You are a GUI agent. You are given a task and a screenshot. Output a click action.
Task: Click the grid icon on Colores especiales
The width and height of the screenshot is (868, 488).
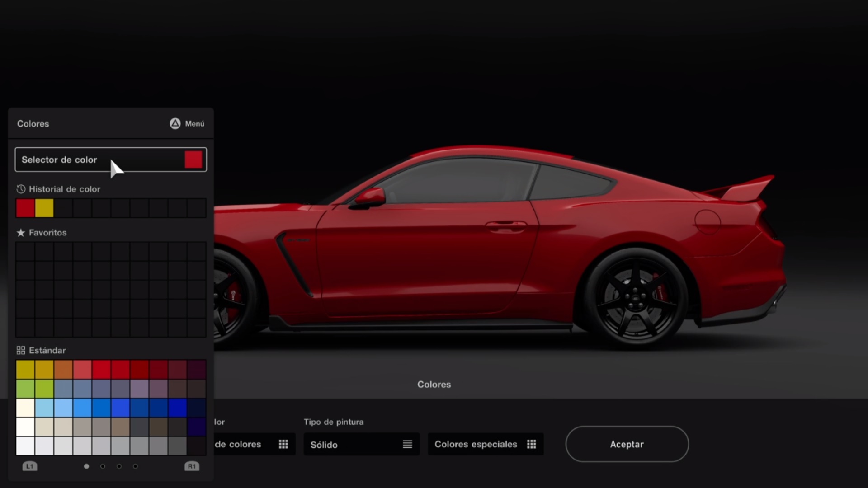click(532, 444)
